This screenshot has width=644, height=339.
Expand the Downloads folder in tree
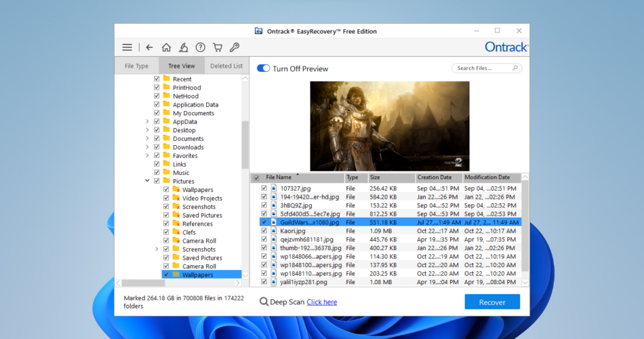[x=147, y=147]
